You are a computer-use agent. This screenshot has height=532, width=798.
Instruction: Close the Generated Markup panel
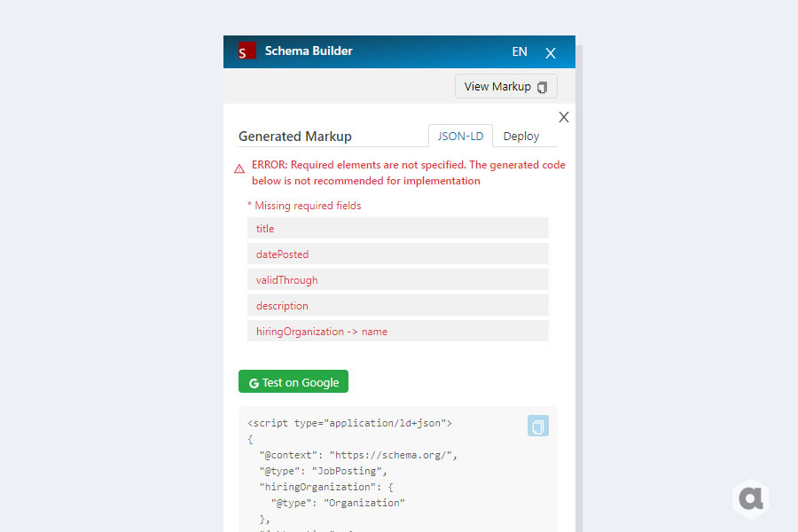(x=564, y=117)
